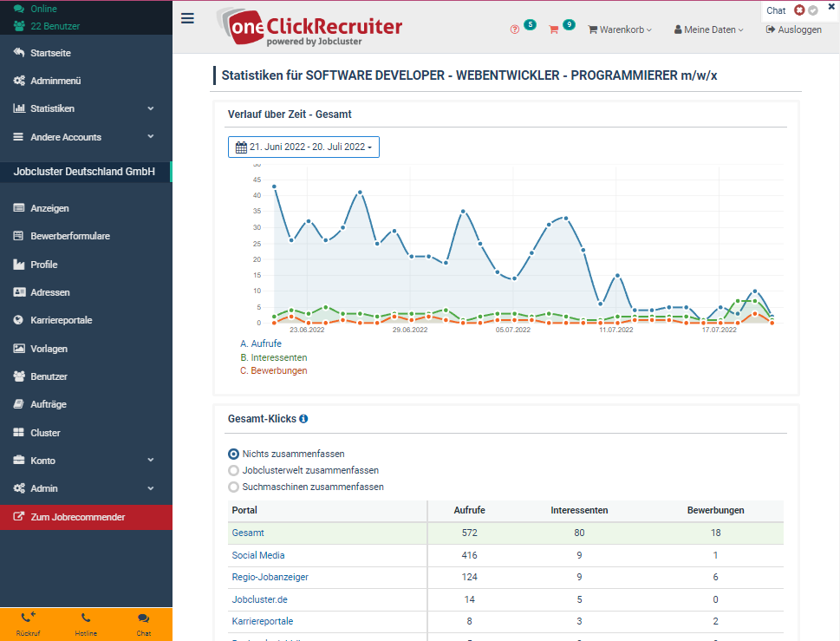This screenshot has width=840, height=641.
Task: Click the info icon next to Gesamt-Klicks
Action: click(x=303, y=419)
